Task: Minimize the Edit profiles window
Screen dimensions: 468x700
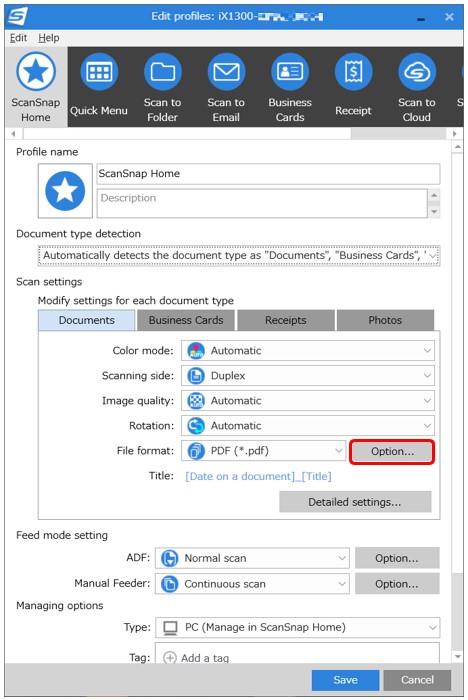Action: coord(420,18)
